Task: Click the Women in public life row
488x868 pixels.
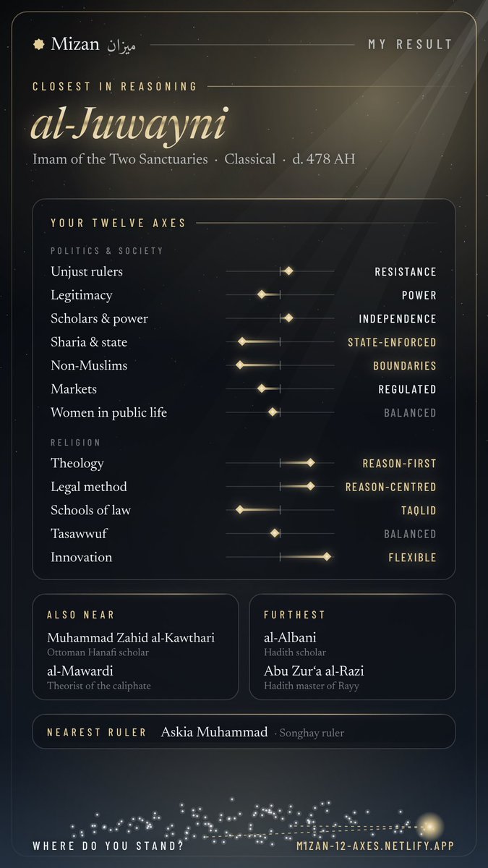Action: (x=244, y=412)
